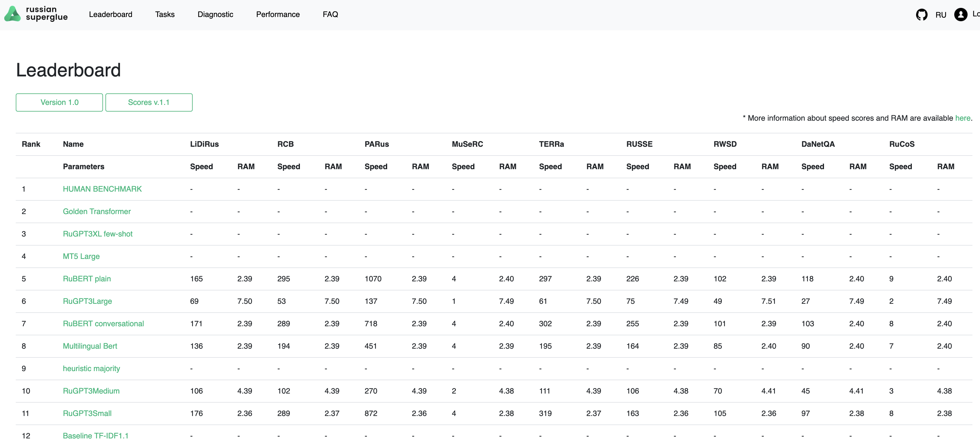Click RuBERT plain RUSSE speed 226
This screenshot has height=446, width=980.
coord(632,279)
